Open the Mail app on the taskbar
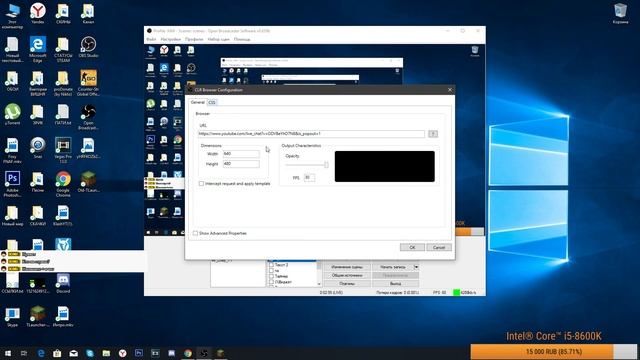The image size is (640, 360). [73, 353]
